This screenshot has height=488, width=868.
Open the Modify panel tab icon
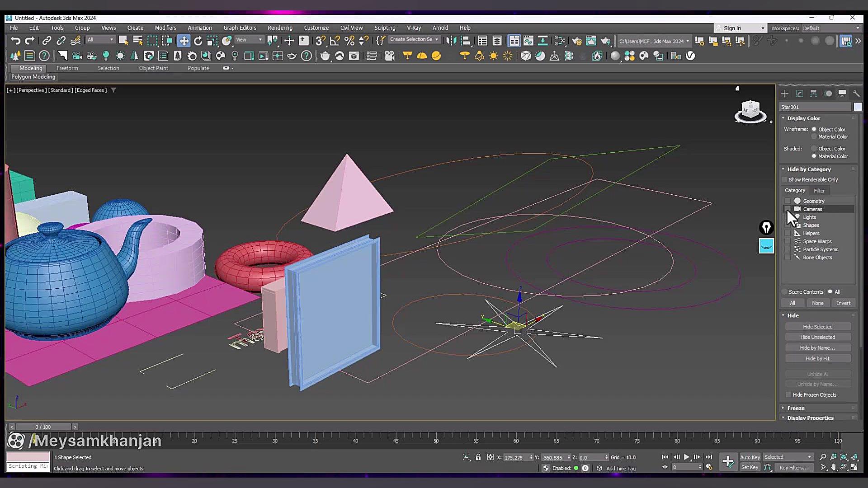point(799,94)
